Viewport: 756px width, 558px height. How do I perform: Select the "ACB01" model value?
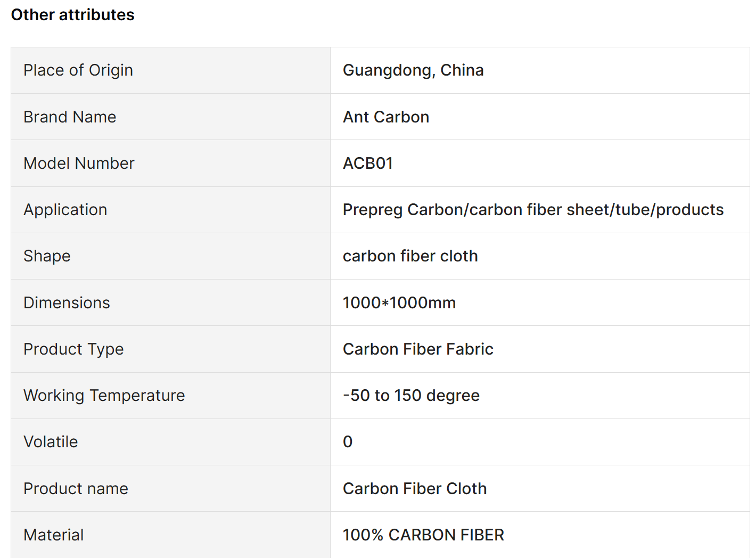pos(368,163)
